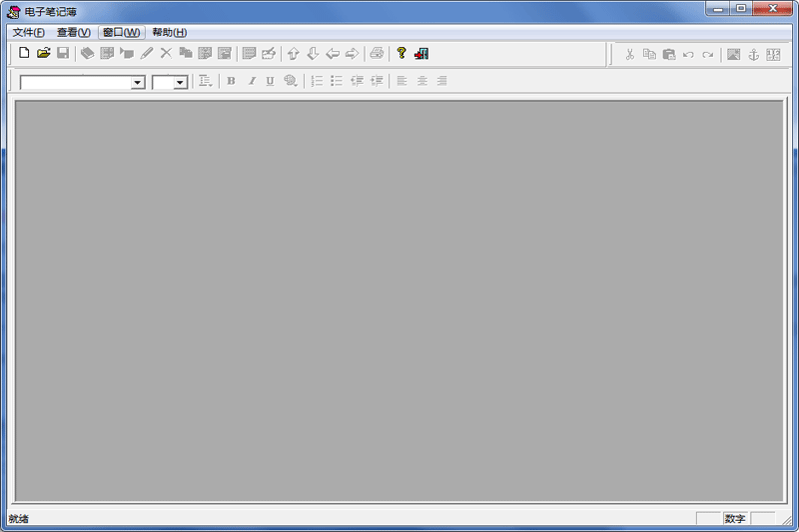Viewport: 799px width, 532px height.
Task: Click the numbered list icon
Action: (317, 81)
